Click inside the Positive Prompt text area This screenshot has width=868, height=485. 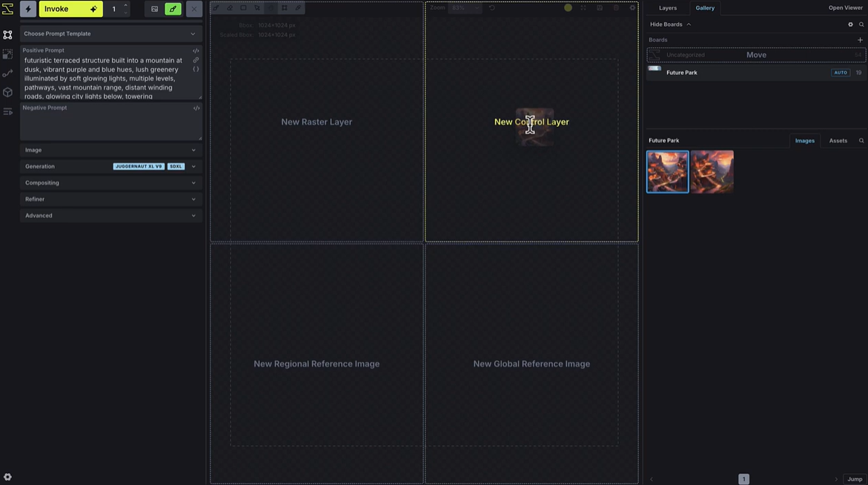point(105,78)
